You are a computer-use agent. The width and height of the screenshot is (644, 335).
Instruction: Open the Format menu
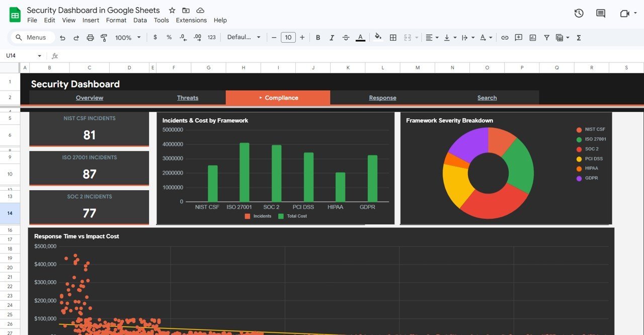coord(116,21)
